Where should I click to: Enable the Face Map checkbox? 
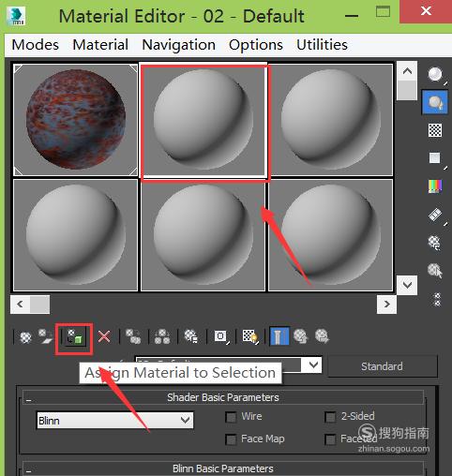click(x=231, y=439)
